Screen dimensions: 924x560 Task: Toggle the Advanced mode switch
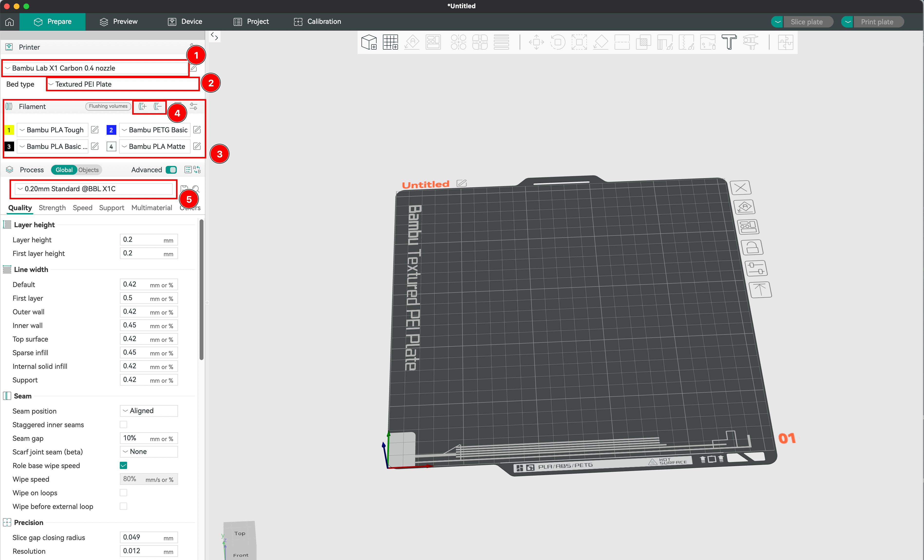(x=171, y=170)
